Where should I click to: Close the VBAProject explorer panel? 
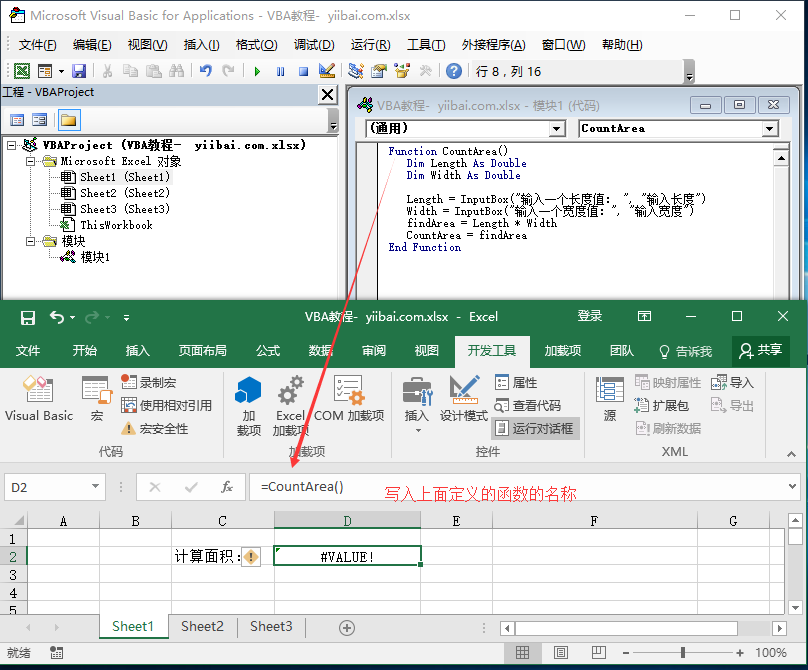pyautogui.click(x=328, y=95)
